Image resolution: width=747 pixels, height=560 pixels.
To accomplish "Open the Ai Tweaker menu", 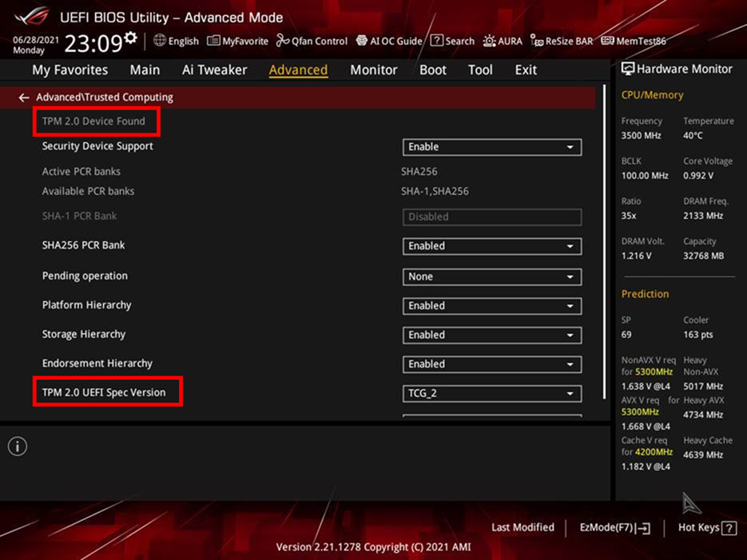I will 214,70.
